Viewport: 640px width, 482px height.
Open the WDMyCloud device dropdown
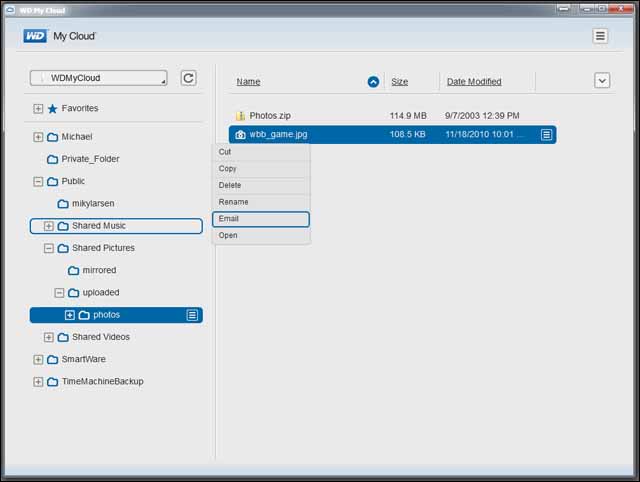coord(98,78)
